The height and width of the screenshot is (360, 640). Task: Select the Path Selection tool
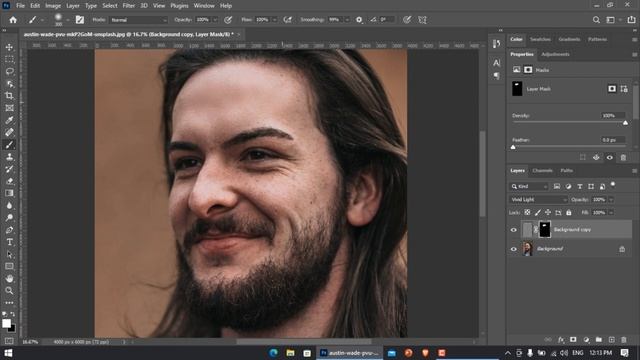(x=9, y=254)
